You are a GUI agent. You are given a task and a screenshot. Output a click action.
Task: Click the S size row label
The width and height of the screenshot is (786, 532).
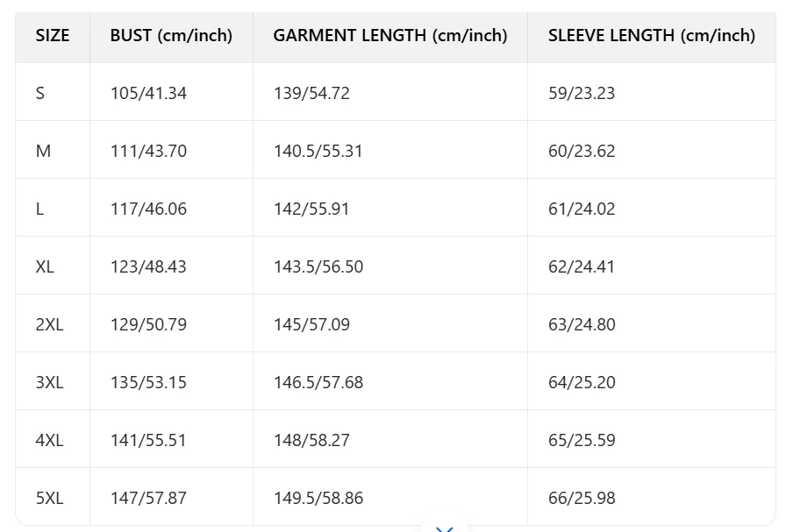[x=40, y=93]
